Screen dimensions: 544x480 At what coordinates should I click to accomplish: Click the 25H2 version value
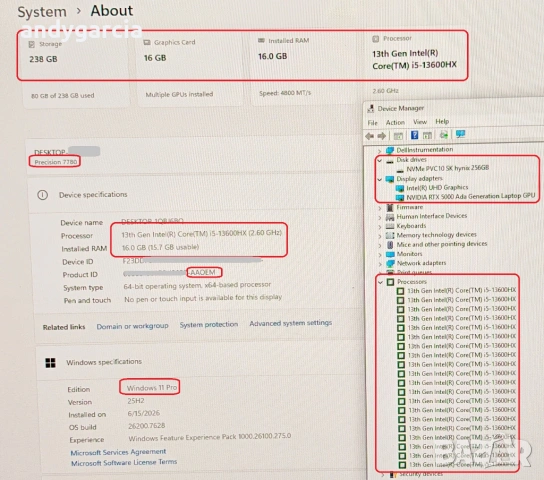click(x=136, y=401)
